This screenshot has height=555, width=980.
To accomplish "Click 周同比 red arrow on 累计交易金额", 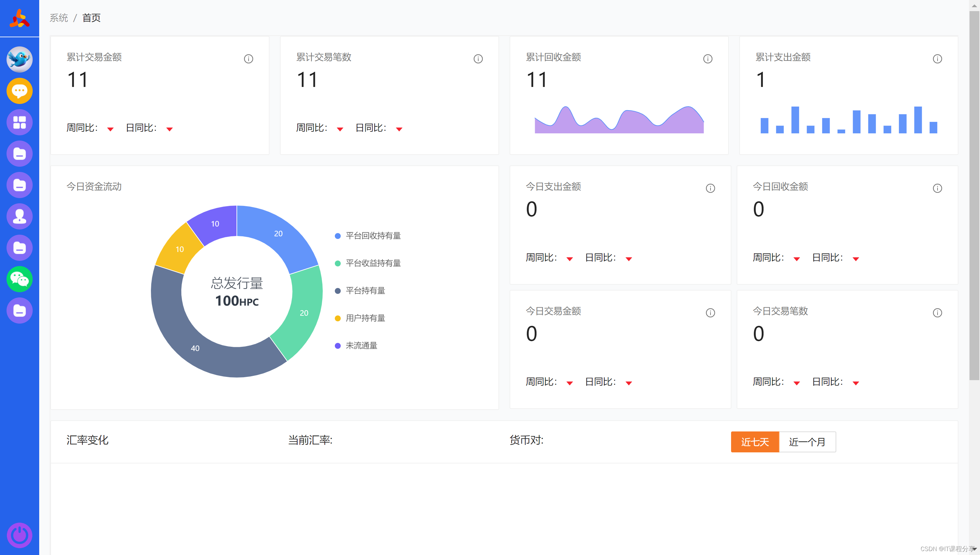I will (110, 129).
